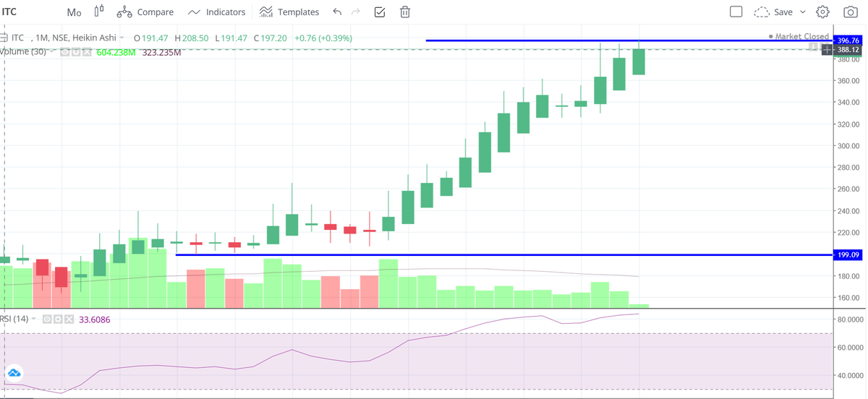Undo the last chart action

coord(337,12)
